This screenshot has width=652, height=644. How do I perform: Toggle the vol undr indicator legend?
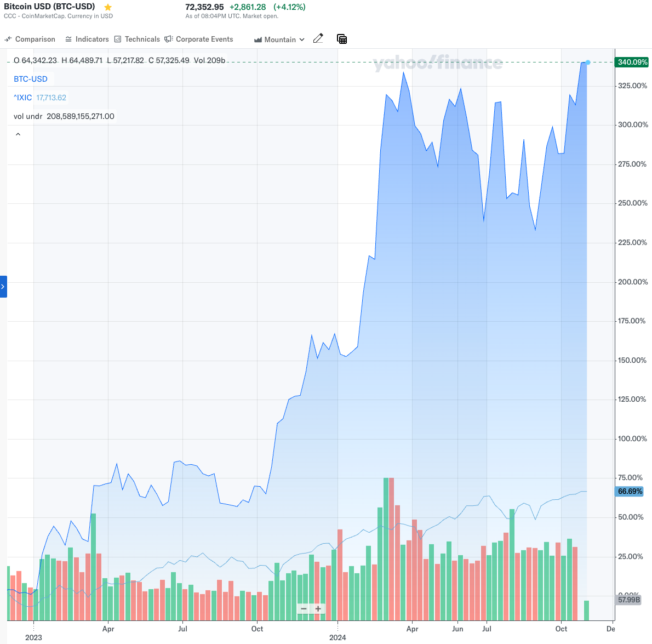[x=28, y=116]
